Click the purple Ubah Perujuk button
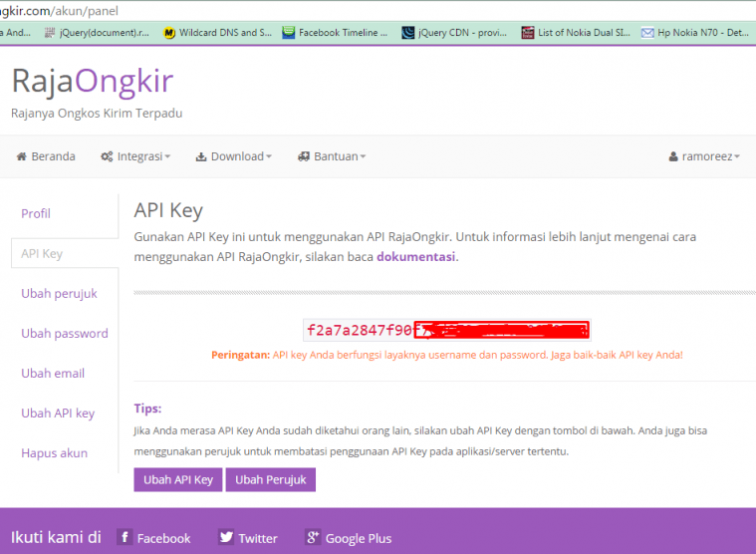The height and width of the screenshot is (554, 756). [x=271, y=479]
